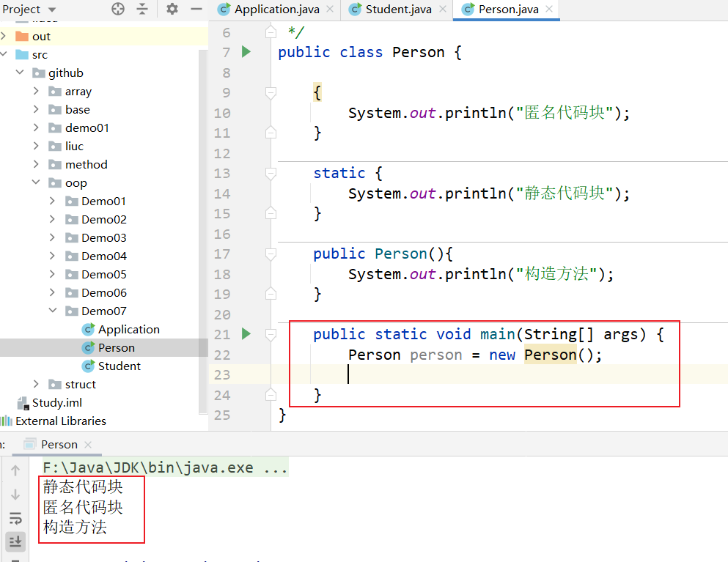The width and height of the screenshot is (728, 562).
Task: Click the Down the Stack Trace arrow
Action: [15, 495]
